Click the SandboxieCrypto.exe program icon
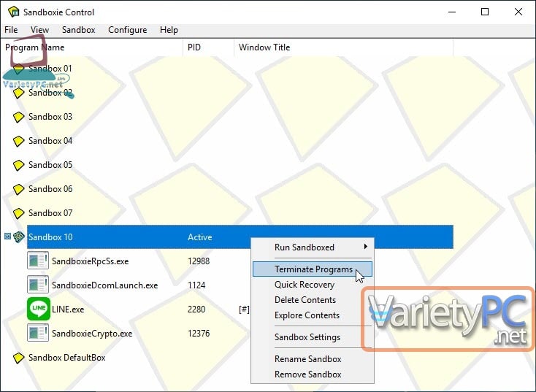Image resolution: width=536 pixels, height=392 pixels. [x=38, y=333]
